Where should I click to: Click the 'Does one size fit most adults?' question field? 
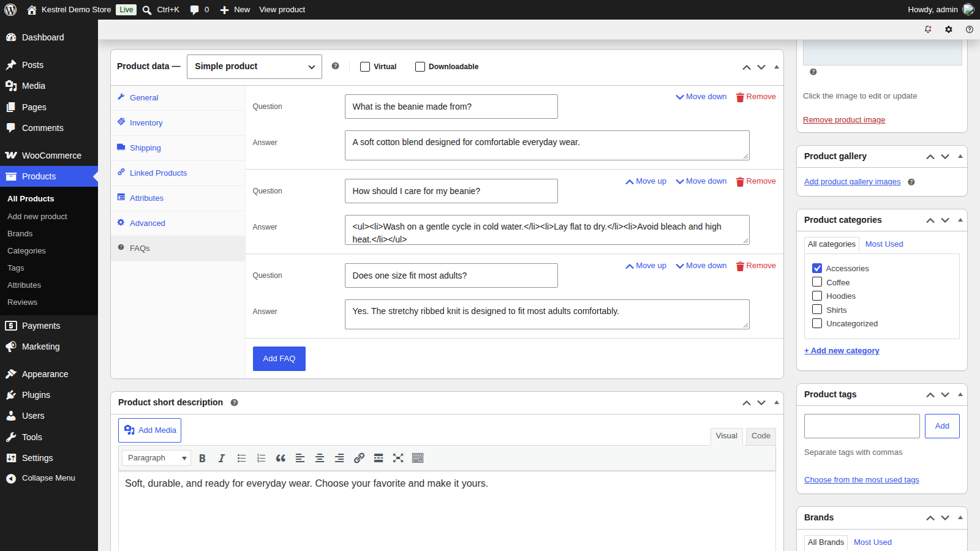(451, 275)
